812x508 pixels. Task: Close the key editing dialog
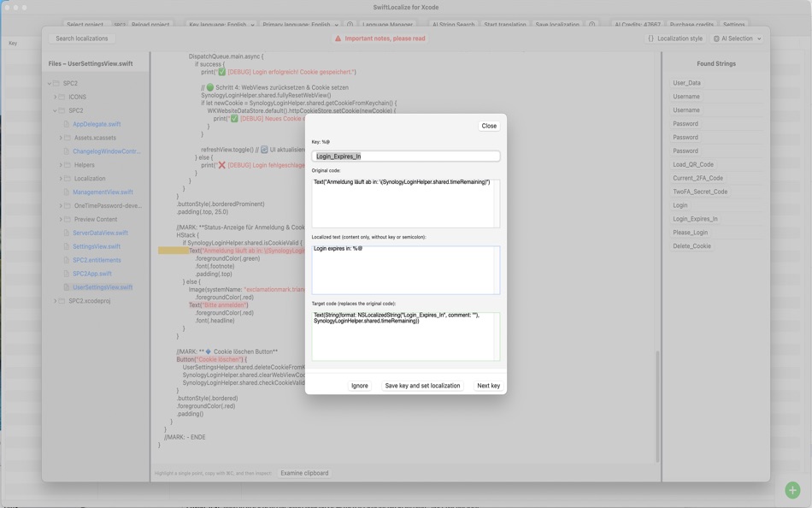[x=489, y=126]
